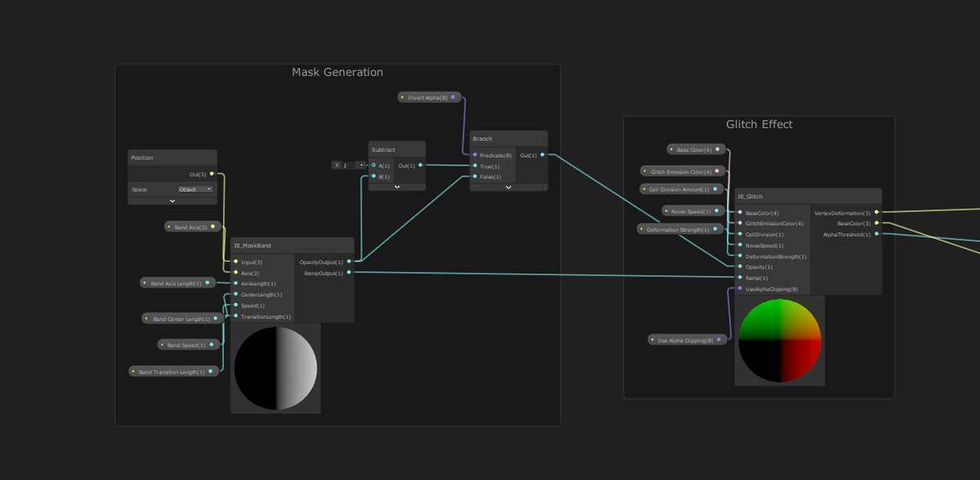Screen dimensions: 980x480
Task: Click the IE_Glitch red-green preview thumbnail
Action: click(x=780, y=340)
